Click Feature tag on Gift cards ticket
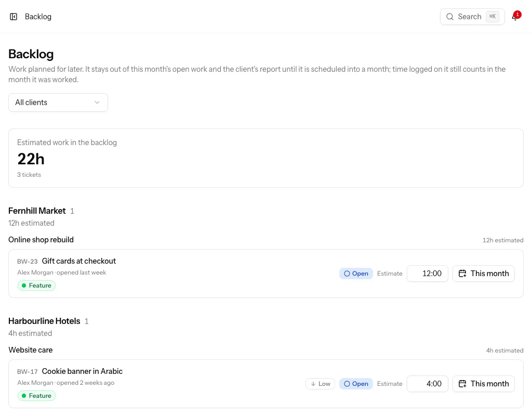The image size is (532, 416). tap(37, 285)
